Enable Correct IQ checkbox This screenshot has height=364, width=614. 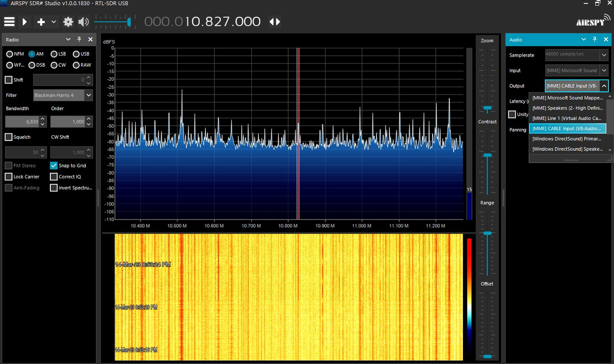[54, 176]
